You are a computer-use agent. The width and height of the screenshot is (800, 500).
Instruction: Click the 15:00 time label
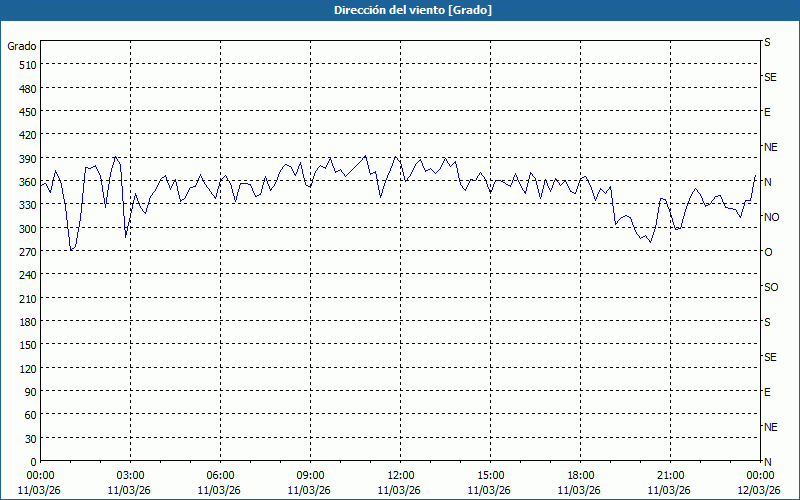(x=490, y=475)
